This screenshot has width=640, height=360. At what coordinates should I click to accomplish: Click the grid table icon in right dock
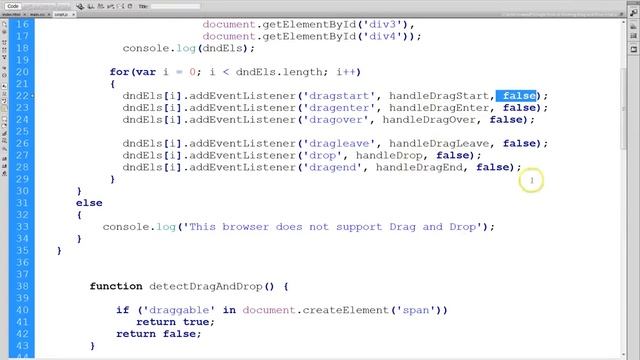coord(633,36)
